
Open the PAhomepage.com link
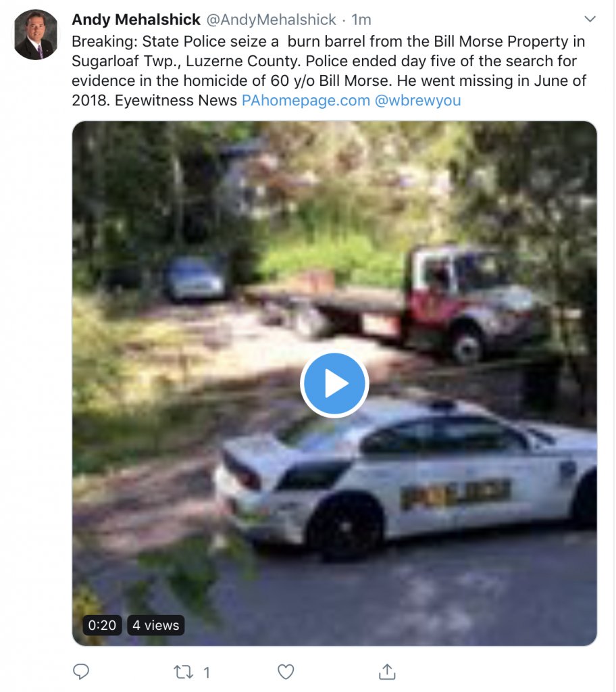tap(306, 101)
